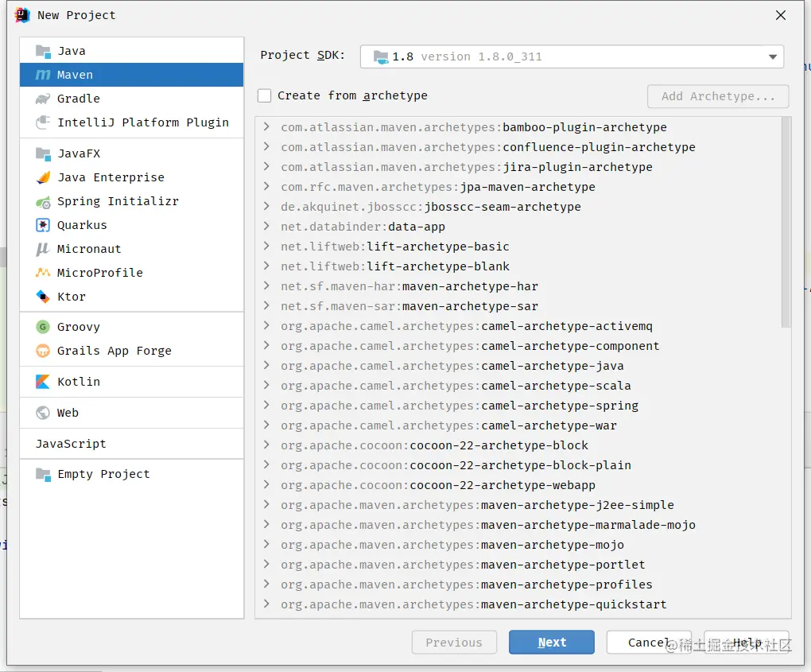The image size is (811, 672).
Task: Select Kotlin project type
Action: (x=131, y=382)
